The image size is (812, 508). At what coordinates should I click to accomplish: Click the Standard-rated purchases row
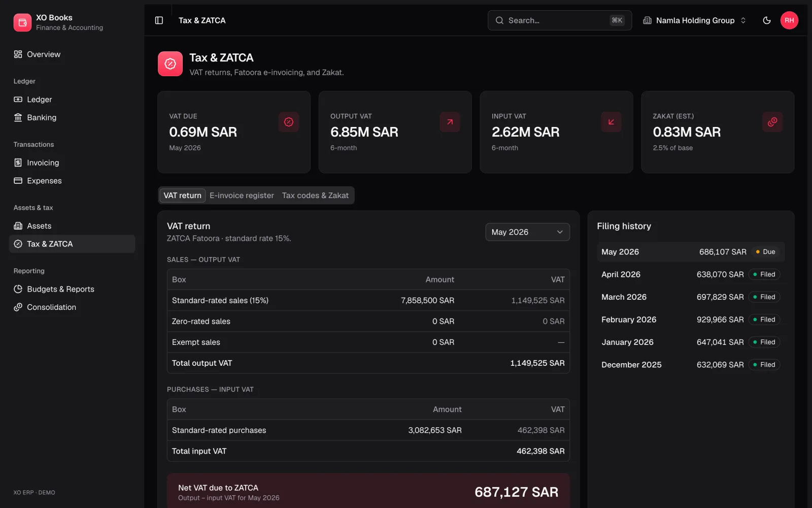(x=368, y=430)
